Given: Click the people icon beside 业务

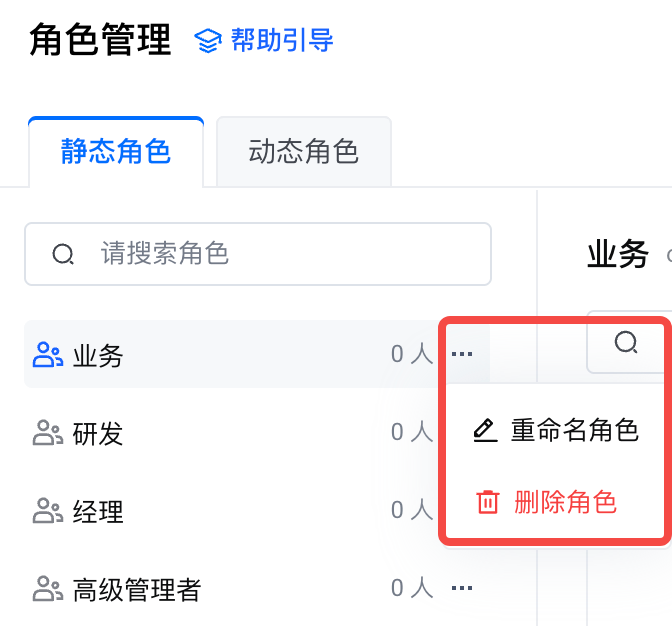Looking at the screenshot, I should [x=48, y=354].
